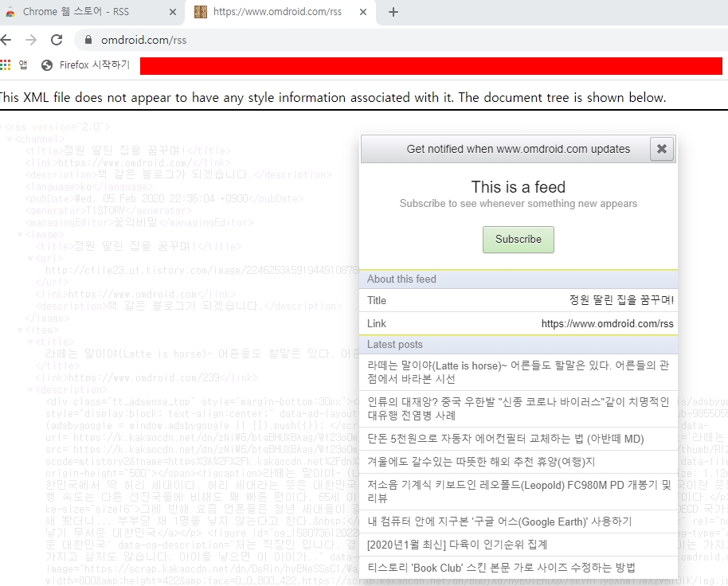
Task: Select the <language>ko</language> line
Action: click(x=89, y=187)
